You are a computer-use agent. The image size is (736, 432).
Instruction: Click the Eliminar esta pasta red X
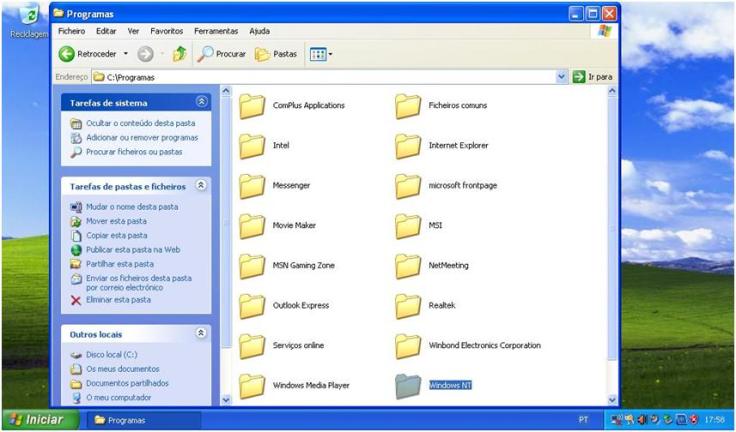tap(76, 300)
